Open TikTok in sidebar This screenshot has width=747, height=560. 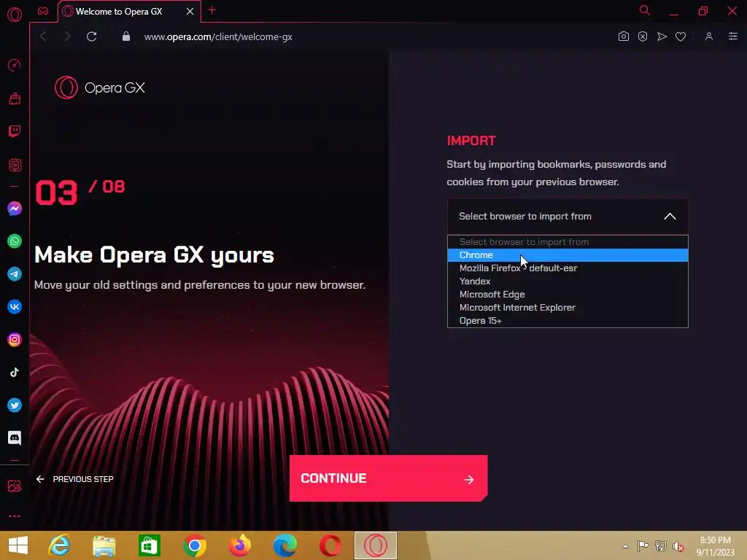point(15,373)
